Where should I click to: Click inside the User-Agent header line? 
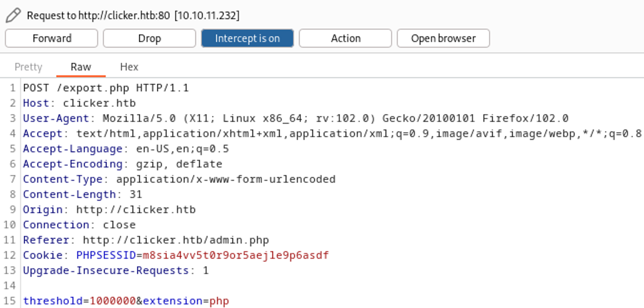coord(290,118)
